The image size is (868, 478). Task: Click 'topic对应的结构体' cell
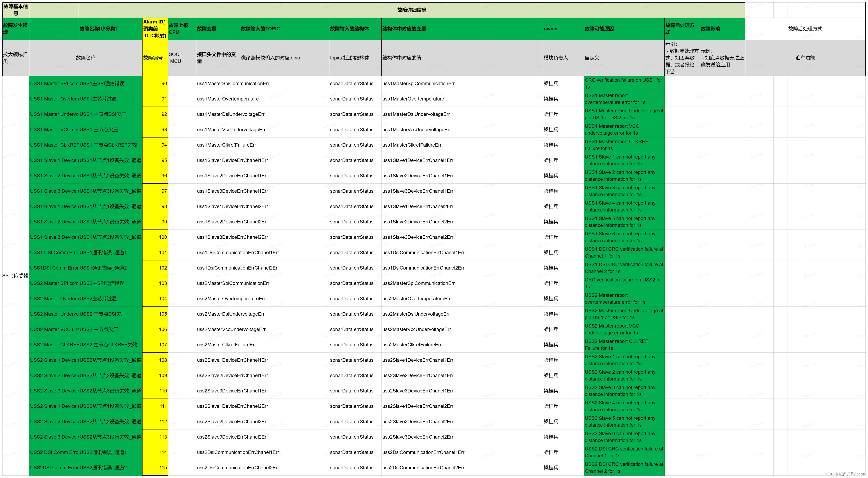(x=355, y=58)
